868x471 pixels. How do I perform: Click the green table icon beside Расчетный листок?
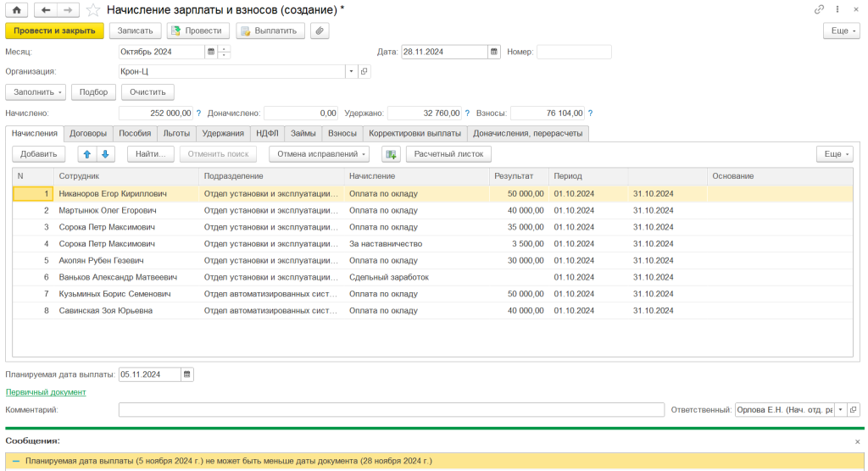[x=390, y=154]
